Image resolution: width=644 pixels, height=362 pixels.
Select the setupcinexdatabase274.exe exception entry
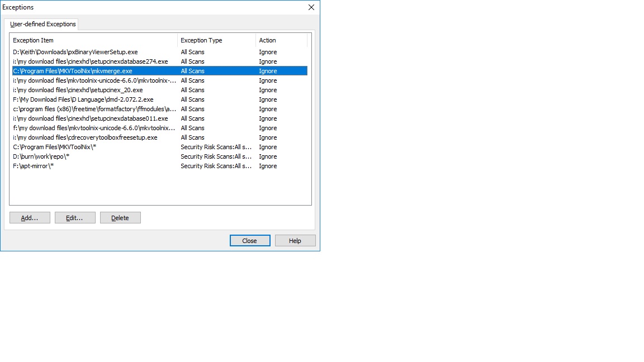(90, 61)
